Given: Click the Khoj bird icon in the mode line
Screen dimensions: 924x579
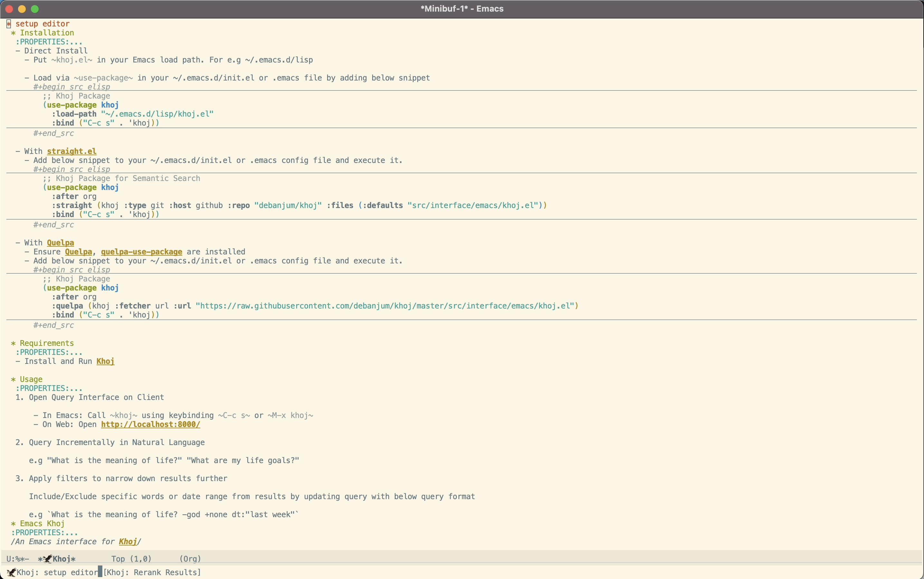Looking at the screenshot, I should tap(48, 558).
